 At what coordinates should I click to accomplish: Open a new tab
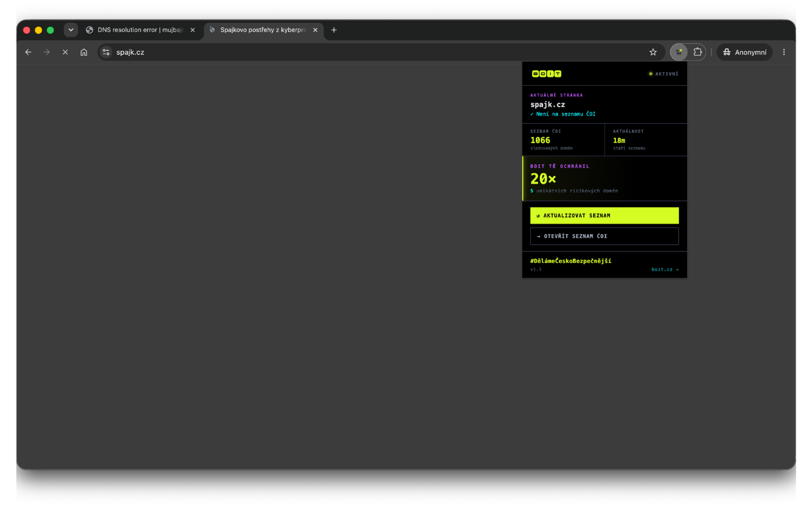click(x=334, y=30)
